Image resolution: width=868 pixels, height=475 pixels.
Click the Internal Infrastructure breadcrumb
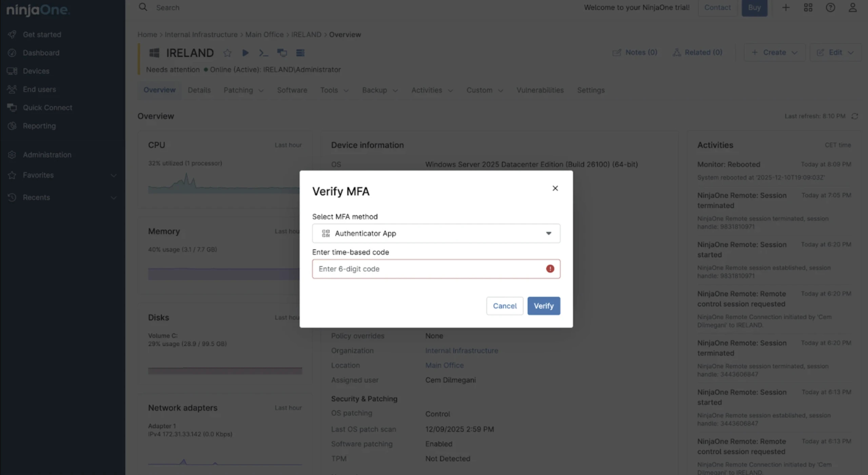201,35
